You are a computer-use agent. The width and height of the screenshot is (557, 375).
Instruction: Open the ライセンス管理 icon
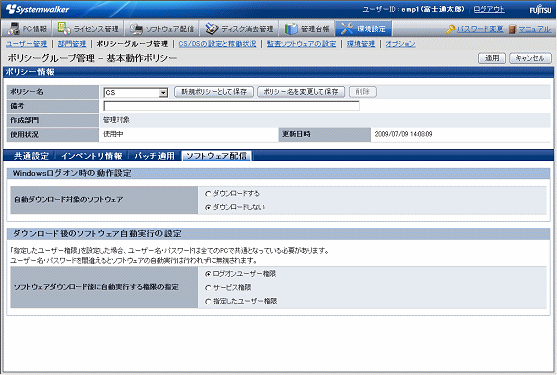(x=64, y=28)
